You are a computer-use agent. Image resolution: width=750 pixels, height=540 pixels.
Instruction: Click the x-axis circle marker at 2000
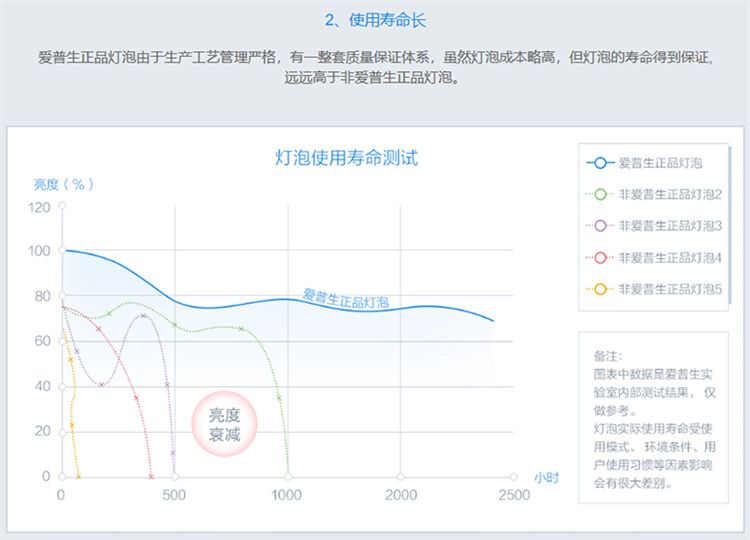click(x=400, y=477)
